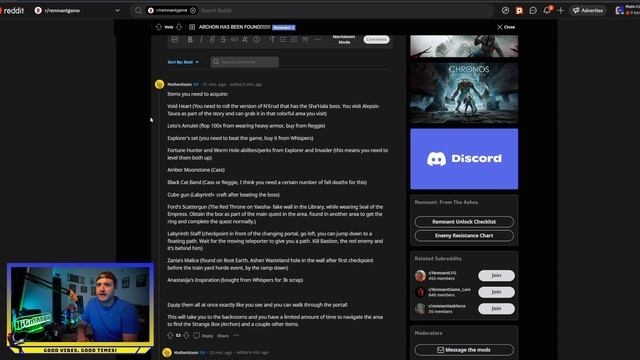This screenshot has width=640, height=360.
Task: Open the notifications bell
Action: pyautogui.click(x=547, y=11)
